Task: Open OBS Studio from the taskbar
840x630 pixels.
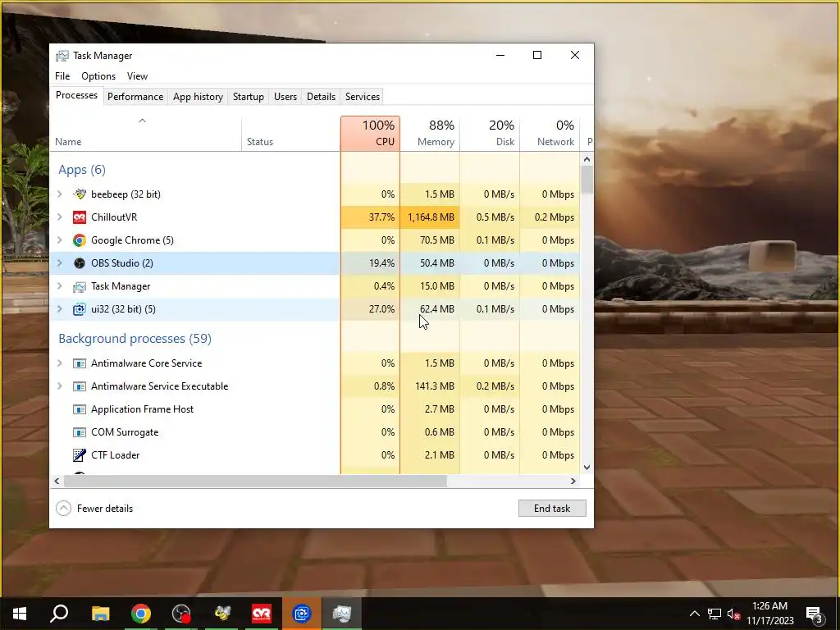Action: [181, 614]
